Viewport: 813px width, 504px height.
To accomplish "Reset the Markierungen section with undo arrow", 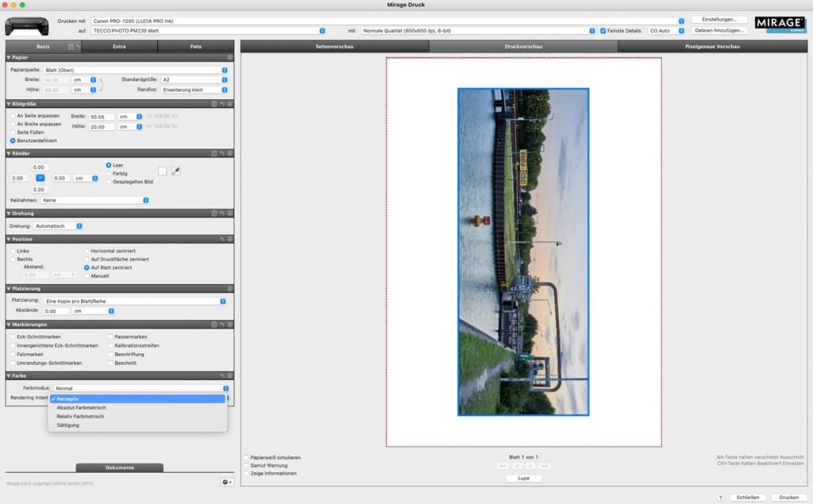I will pos(222,325).
